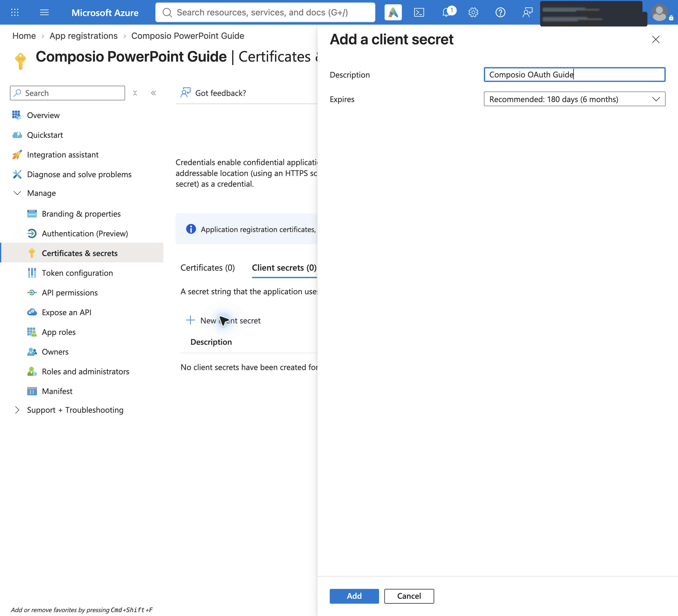The width and height of the screenshot is (678, 616).
Task: Collapse the Manage section
Action: (17, 193)
